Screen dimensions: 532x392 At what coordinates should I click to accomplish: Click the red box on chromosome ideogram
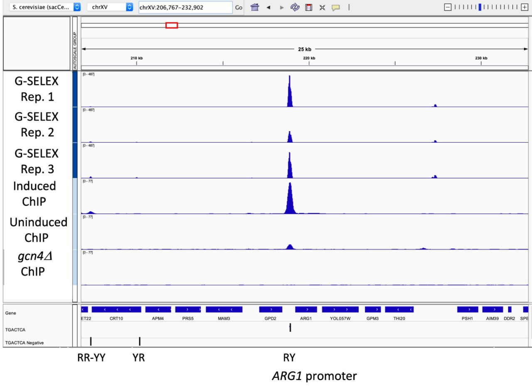click(x=172, y=25)
